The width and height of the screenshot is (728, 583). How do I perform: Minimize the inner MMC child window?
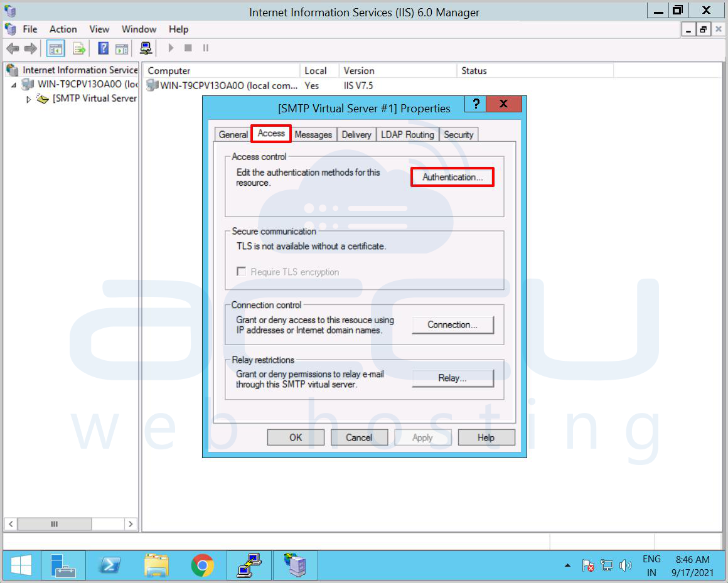coord(689,29)
